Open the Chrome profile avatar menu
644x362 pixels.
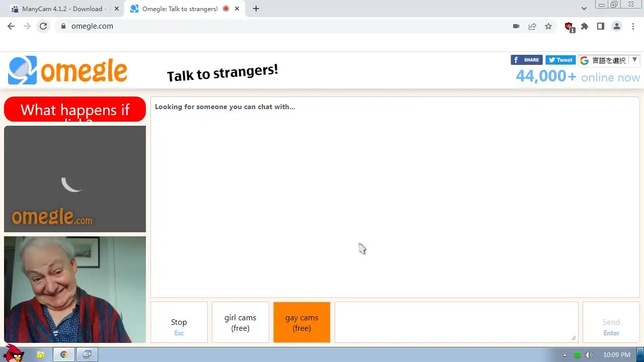617,26
